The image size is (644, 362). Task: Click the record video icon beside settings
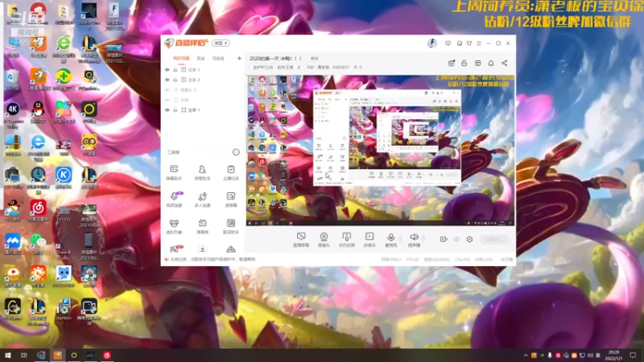(x=444, y=239)
